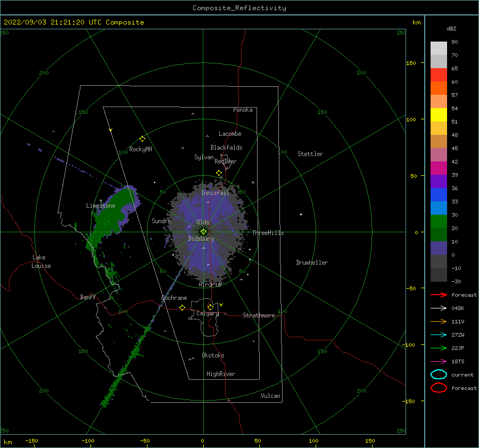
Task: Select the blue 36 dBZ color band
Action: coord(439,194)
